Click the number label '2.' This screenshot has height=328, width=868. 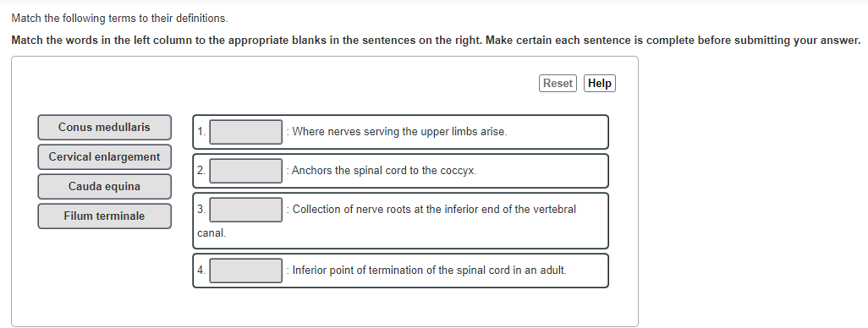click(x=201, y=171)
